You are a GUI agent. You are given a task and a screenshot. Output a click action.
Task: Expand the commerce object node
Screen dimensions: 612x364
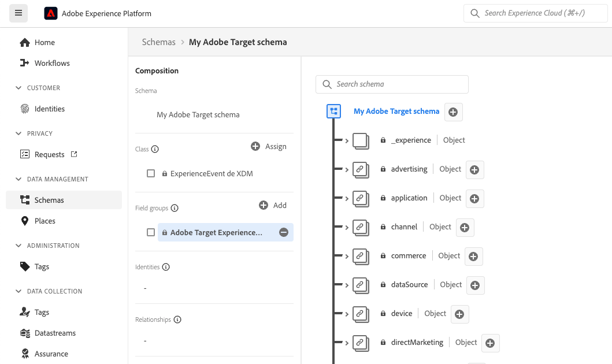pyautogui.click(x=347, y=257)
